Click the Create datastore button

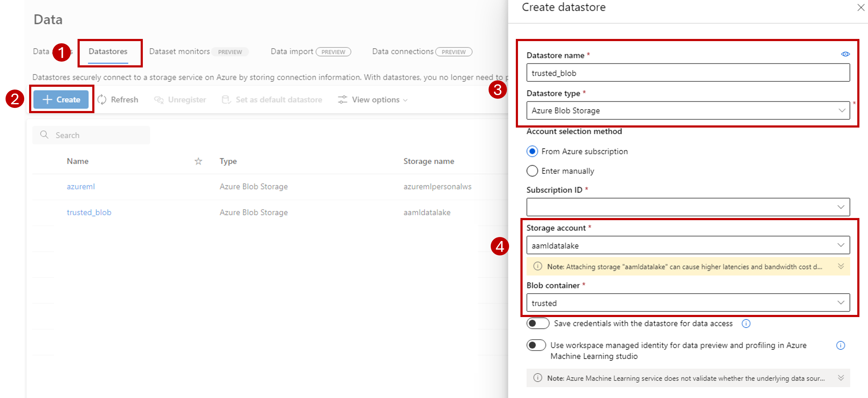tap(62, 100)
